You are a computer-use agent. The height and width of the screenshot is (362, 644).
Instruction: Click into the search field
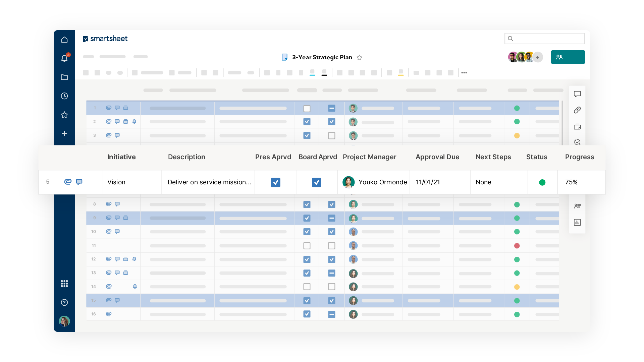click(x=544, y=39)
